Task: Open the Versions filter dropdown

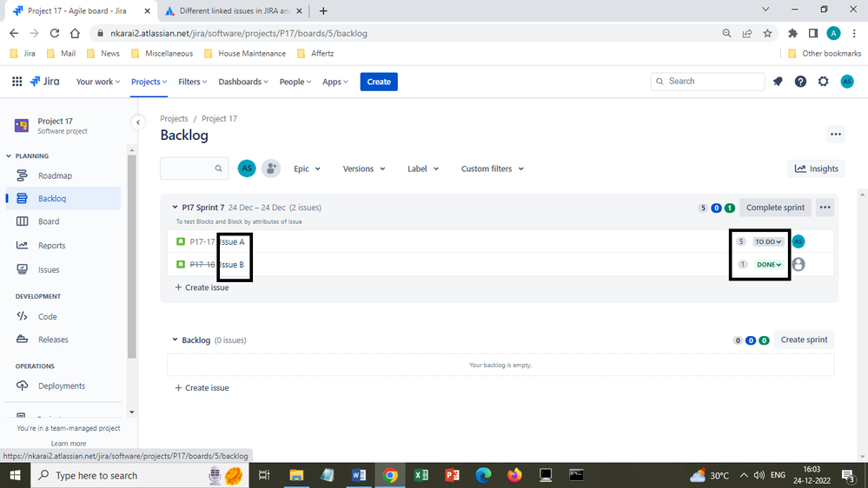Action: [x=364, y=168]
